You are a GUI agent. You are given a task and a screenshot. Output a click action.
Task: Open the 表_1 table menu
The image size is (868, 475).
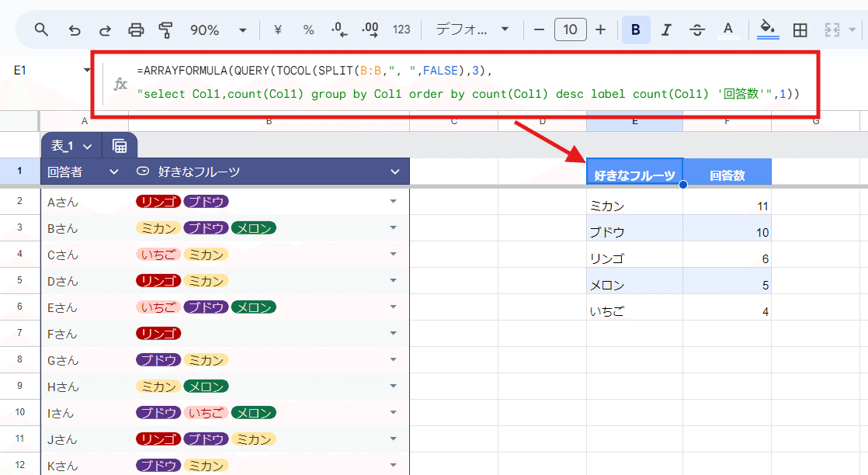click(x=71, y=146)
